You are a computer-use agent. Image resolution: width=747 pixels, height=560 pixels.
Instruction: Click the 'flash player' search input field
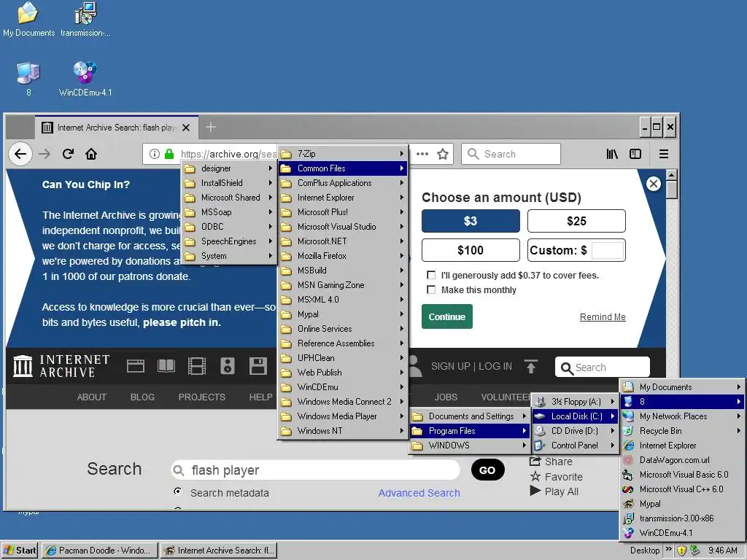[x=315, y=470]
